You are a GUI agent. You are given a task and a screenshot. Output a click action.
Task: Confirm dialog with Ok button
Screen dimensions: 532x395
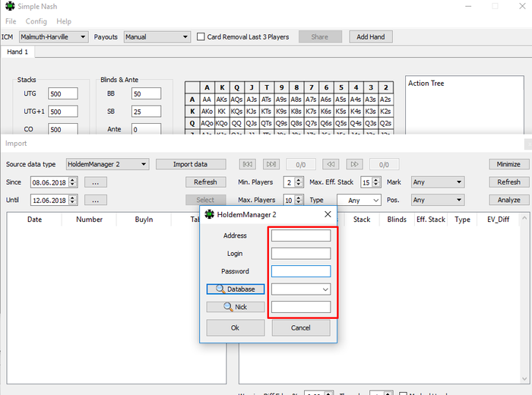click(236, 328)
